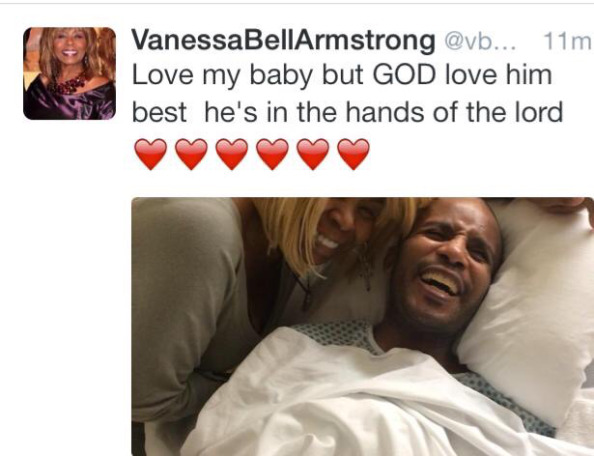
Task: Open the truncated @vb... handle
Action: (x=480, y=42)
